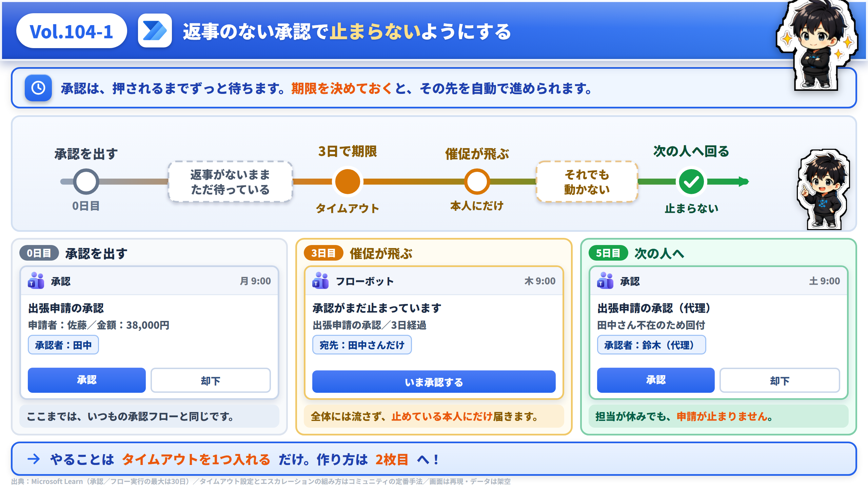868x488 pixels.
Task: Click the Vol.104-1 badge
Action: click(x=72, y=31)
